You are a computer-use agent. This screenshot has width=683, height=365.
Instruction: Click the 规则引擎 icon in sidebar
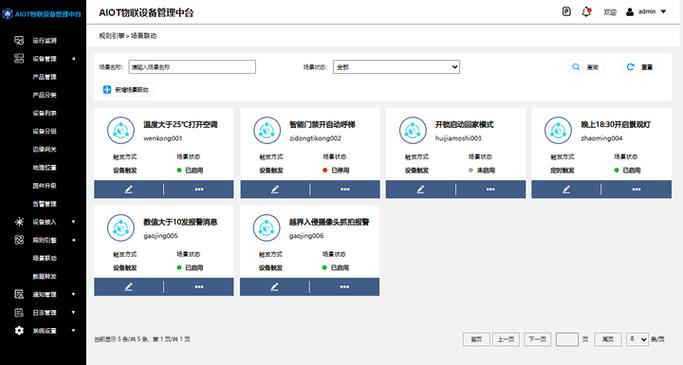[19, 240]
